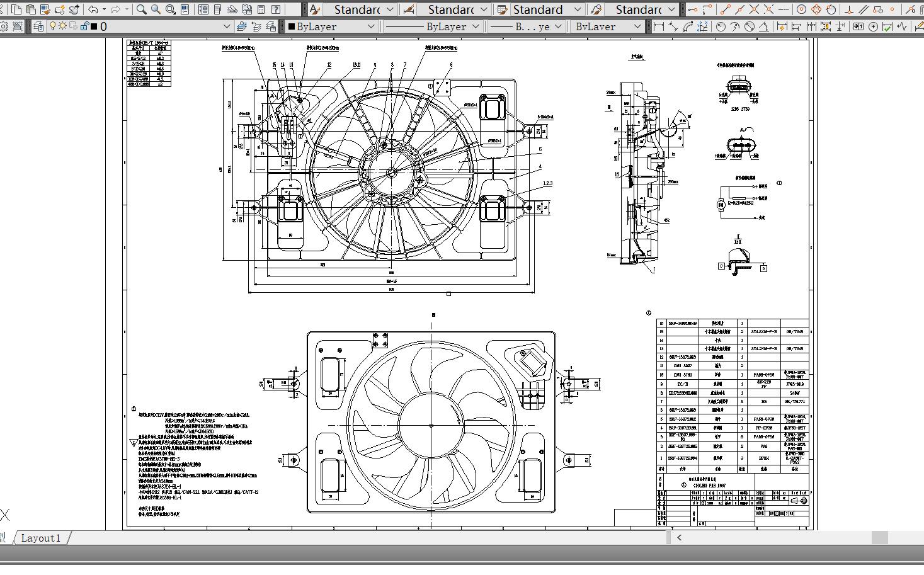This screenshot has height=575, width=924.
Task: Open the Table Style manager icon
Action: click(x=503, y=9)
